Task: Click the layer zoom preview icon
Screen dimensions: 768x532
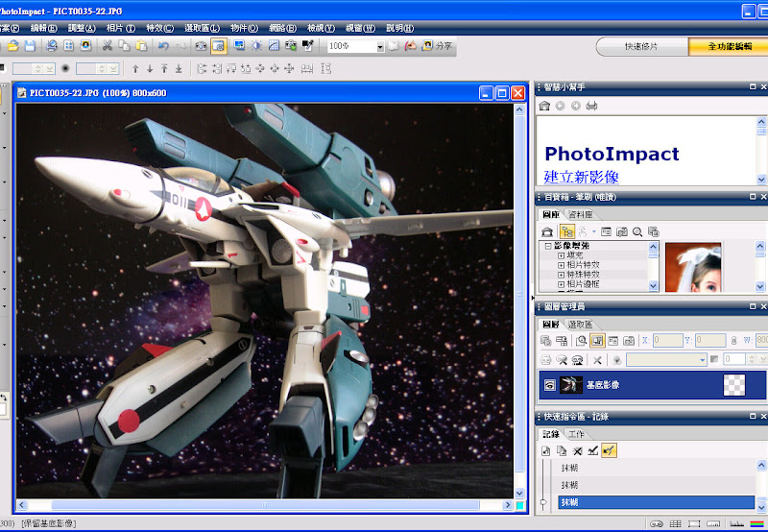Action: point(582,340)
